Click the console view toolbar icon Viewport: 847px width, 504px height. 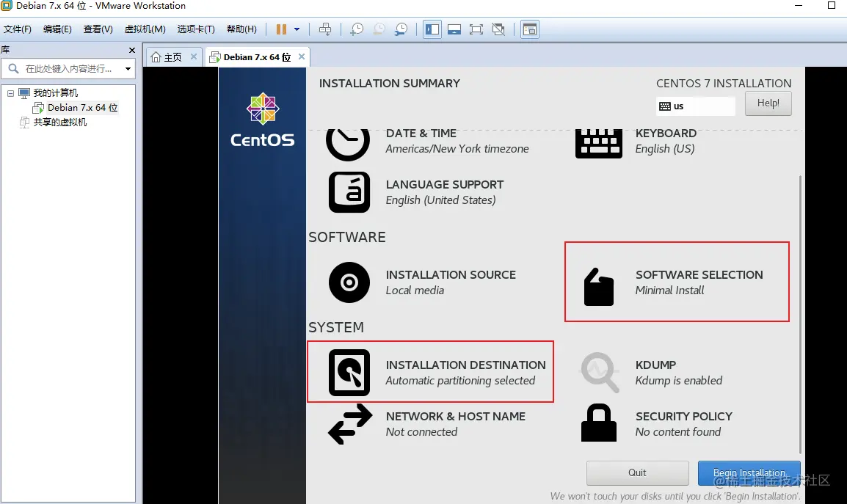tap(530, 29)
